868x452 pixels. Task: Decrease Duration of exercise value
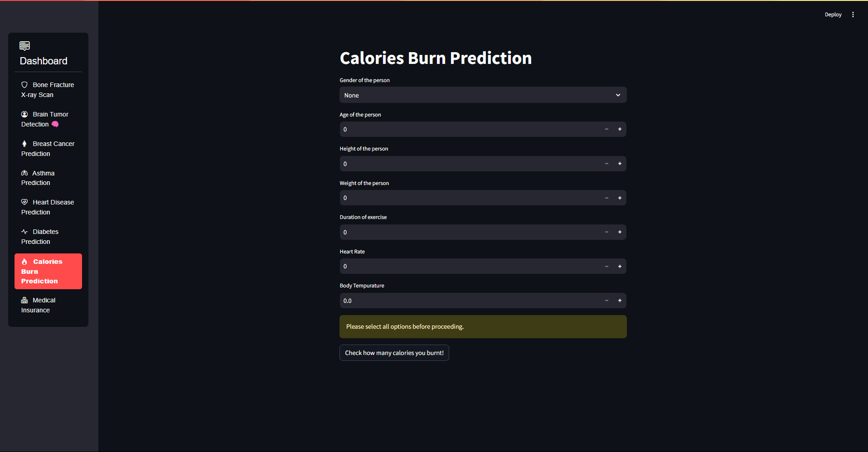pyautogui.click(x=606, y=232)
